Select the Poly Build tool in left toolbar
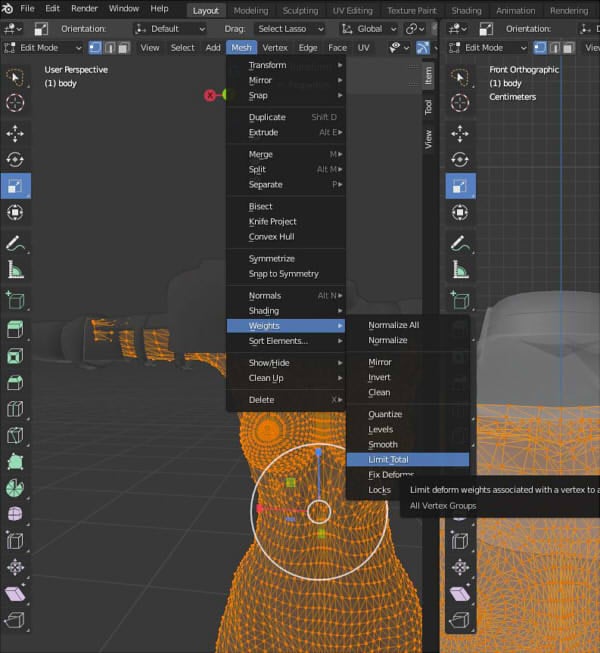 click(x=15, y=462)
